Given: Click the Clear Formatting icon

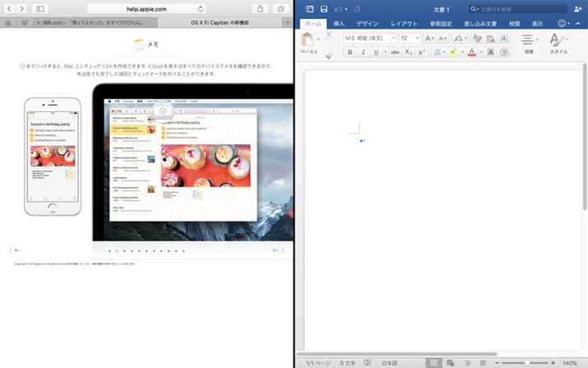Looking at the screenshot, I should point(477,39).
